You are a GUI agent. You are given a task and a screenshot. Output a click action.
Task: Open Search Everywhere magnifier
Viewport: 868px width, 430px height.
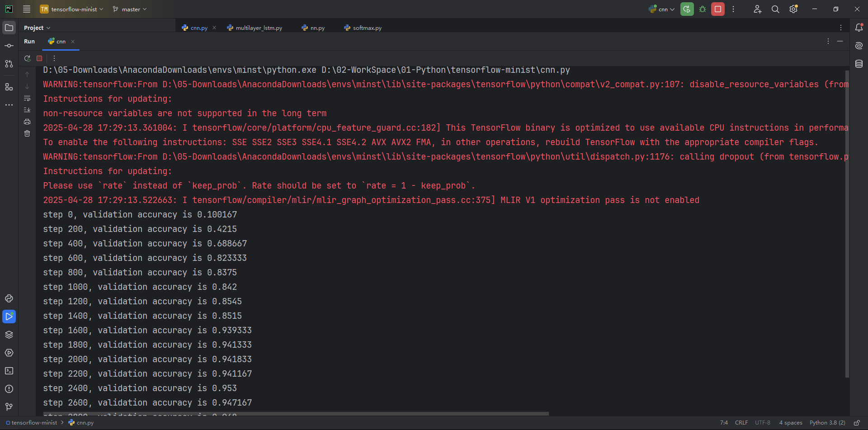coord(775,9)
